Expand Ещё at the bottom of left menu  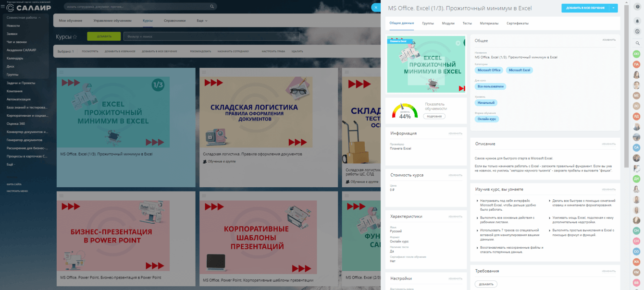click(11, 164)
